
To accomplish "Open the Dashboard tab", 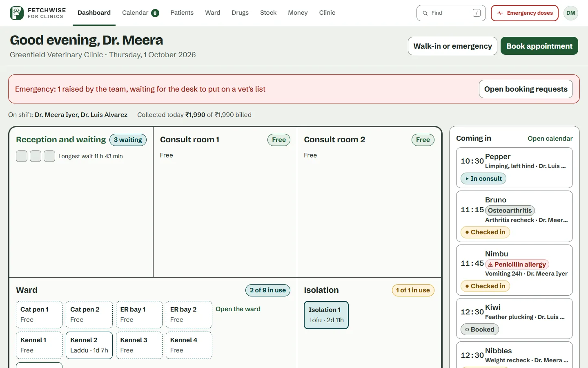I will (94, 13).
